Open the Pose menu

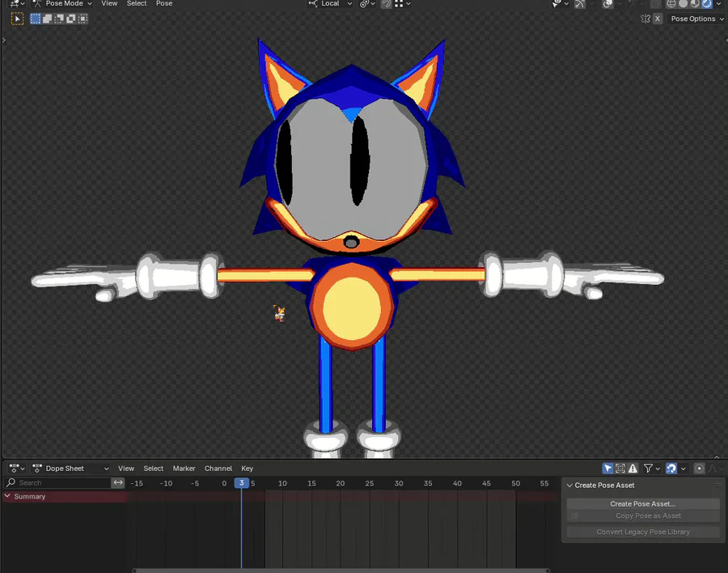tap(164, 4)
